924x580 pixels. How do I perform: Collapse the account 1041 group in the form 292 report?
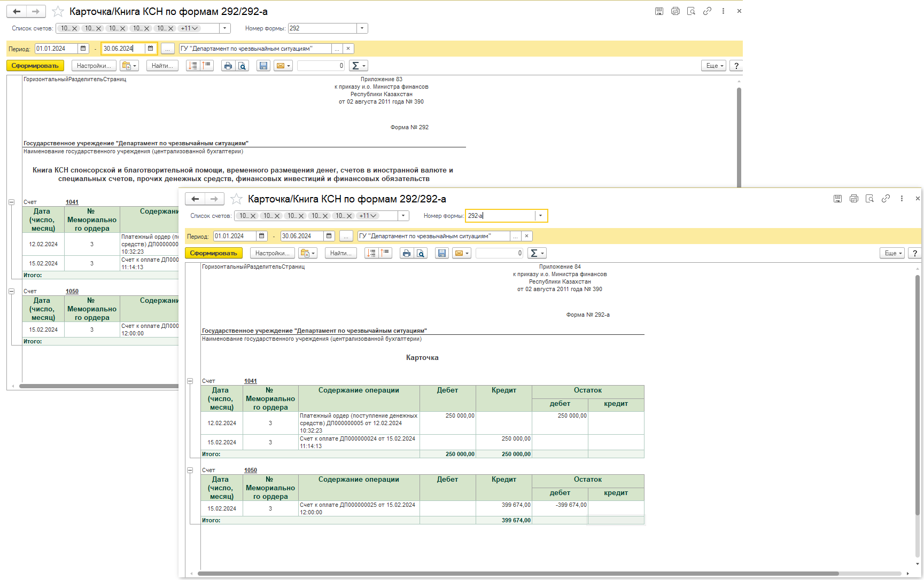(x=11, y=202)
